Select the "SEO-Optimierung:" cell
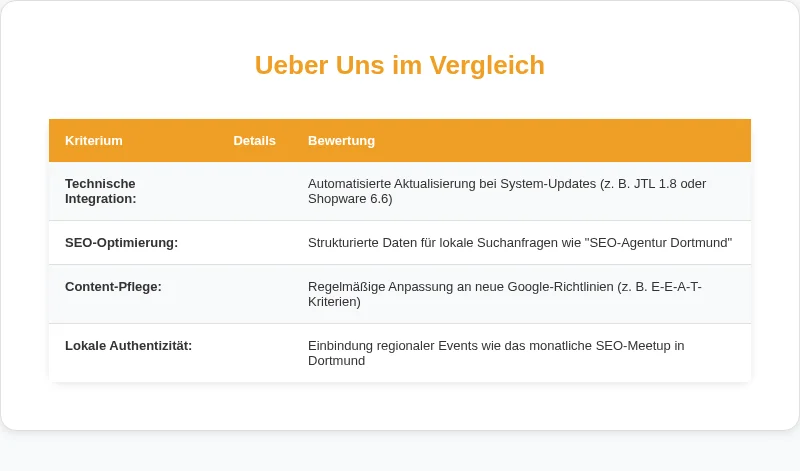 click(x=133, y=243)
